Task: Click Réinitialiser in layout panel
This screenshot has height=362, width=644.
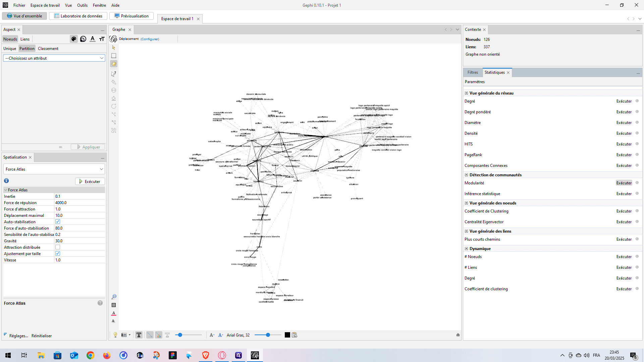Action: click(x=42, y=336)
